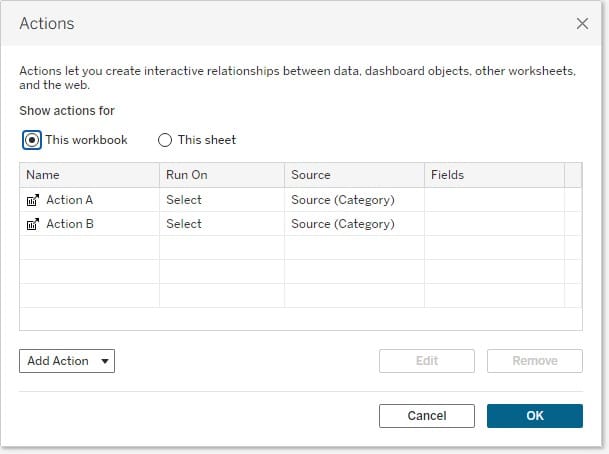609x454 pixels.
Task: Click the Select cell in Action A row
Action: pos(184,200)
